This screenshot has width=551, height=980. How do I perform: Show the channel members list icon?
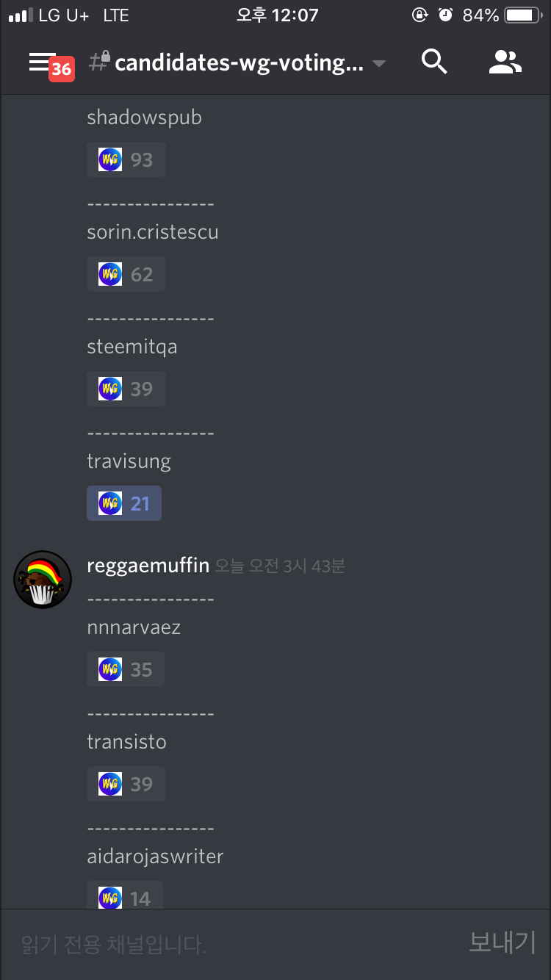point(505,62)
